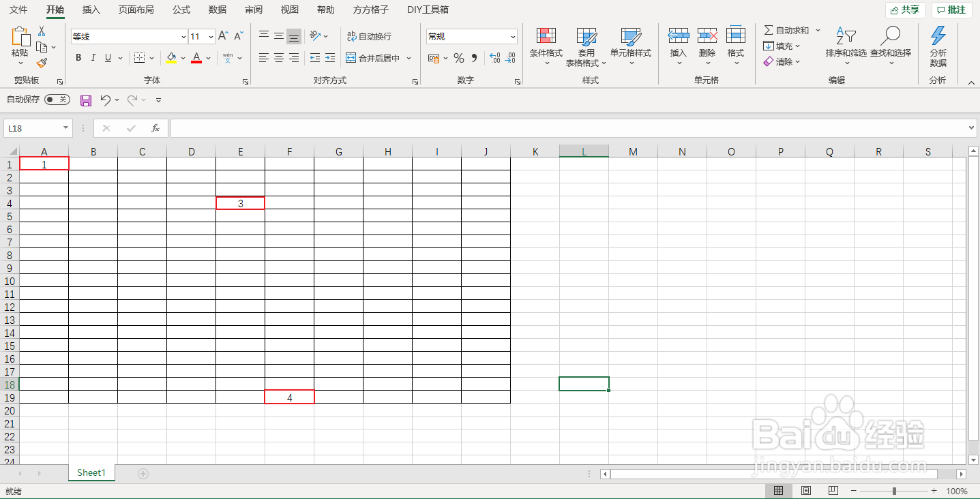Screen dimensions: 980x499
Task: Switch to the 插入 (Insert) ribbon tab
Action: (91, 10)
